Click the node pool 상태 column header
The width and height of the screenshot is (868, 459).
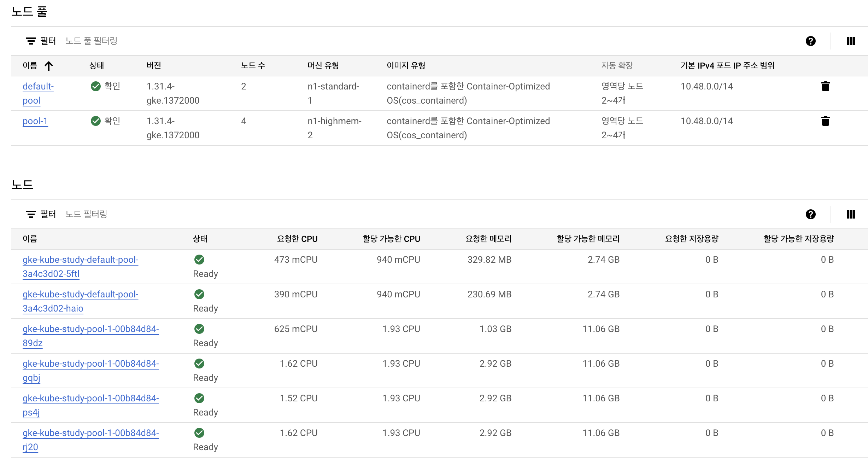pyautogui.click(x=96, y=66)
